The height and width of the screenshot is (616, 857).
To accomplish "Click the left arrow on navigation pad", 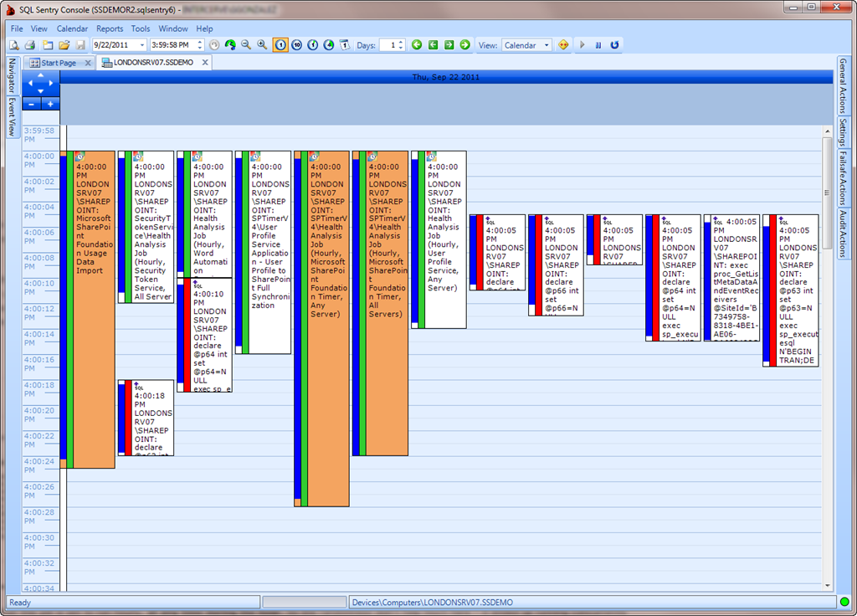I will [x=31, y=83].
